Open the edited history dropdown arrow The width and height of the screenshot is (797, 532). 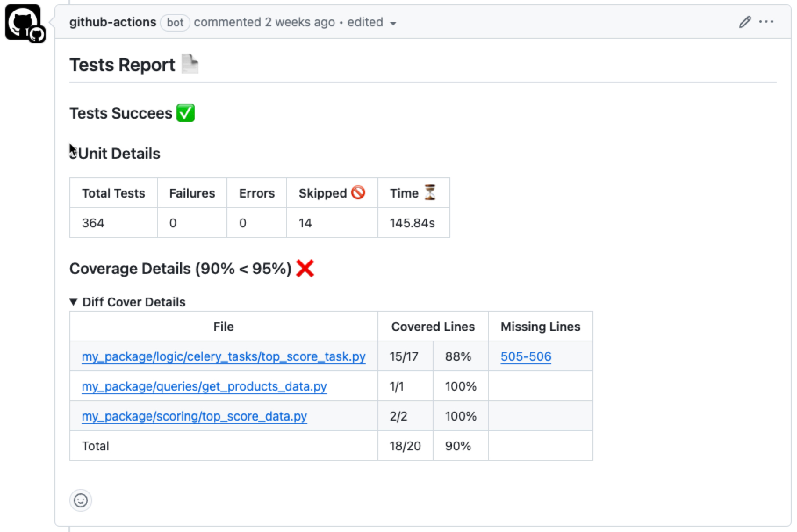(393, 23)
